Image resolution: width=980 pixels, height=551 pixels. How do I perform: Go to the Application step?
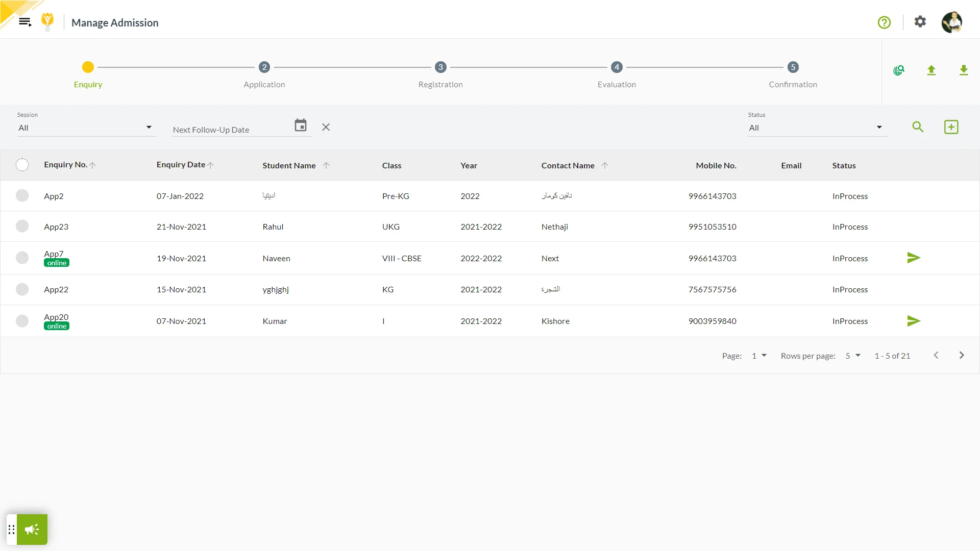pyautogui.click(x=264, y=74)
